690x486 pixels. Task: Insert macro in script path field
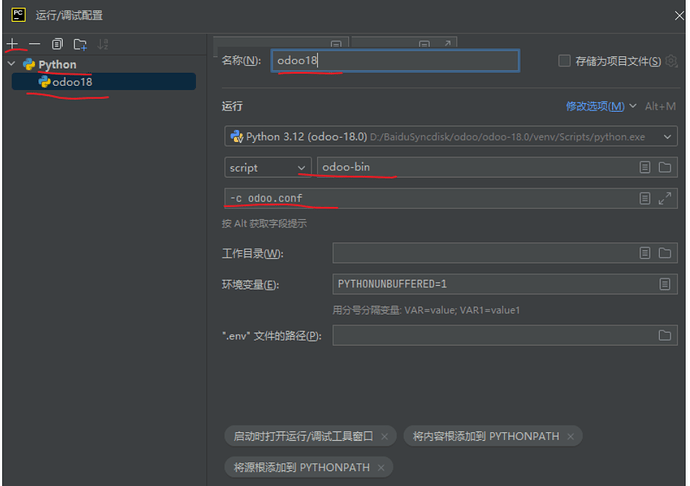click(645, 167)
